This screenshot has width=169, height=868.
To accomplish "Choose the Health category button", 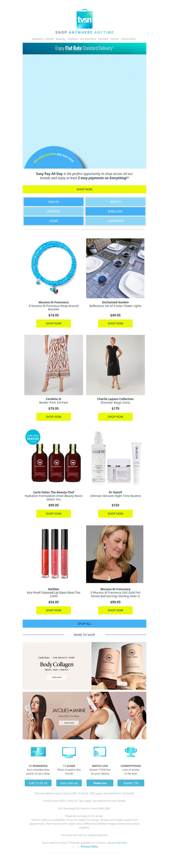I will (x=54, y=202).
